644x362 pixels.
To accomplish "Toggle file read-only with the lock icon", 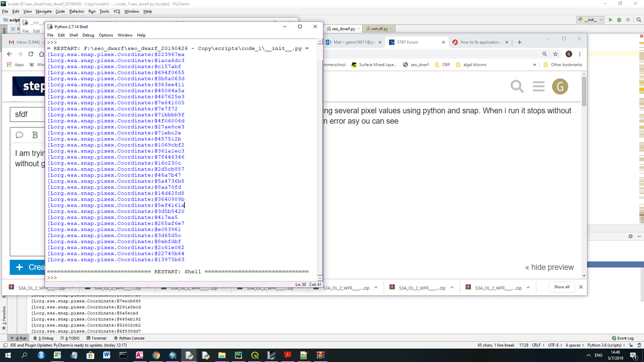I will point(631,345).
